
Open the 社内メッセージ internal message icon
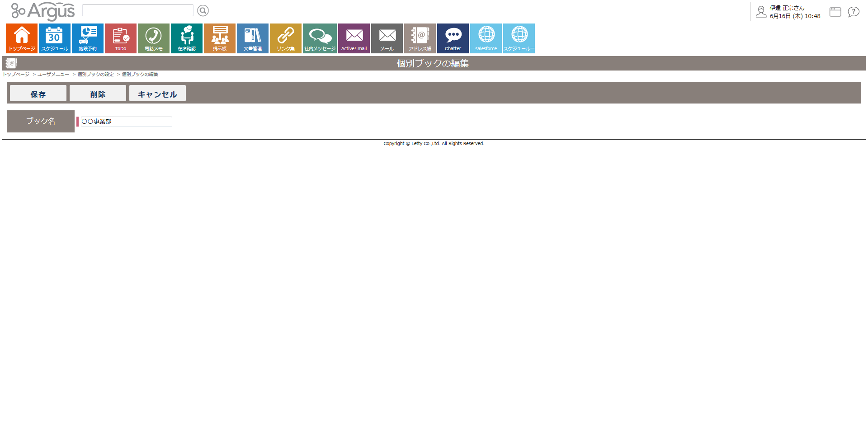point(320,38)
